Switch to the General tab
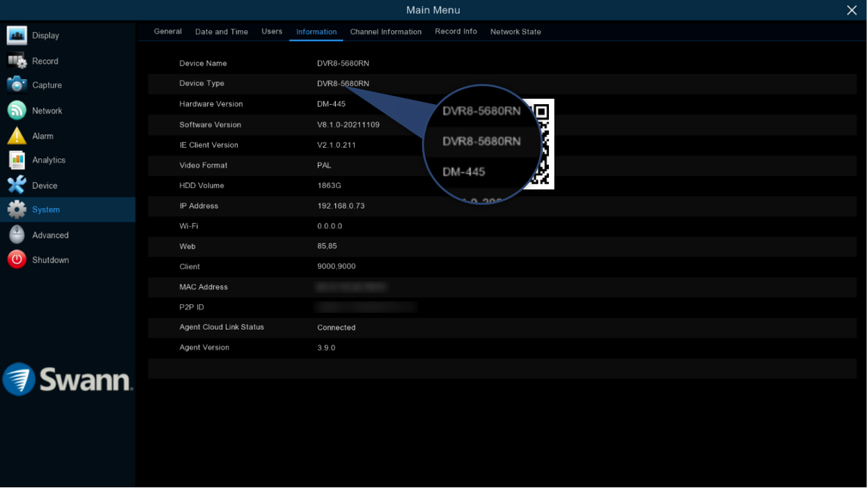868x488 pixels. pos(168,32)
